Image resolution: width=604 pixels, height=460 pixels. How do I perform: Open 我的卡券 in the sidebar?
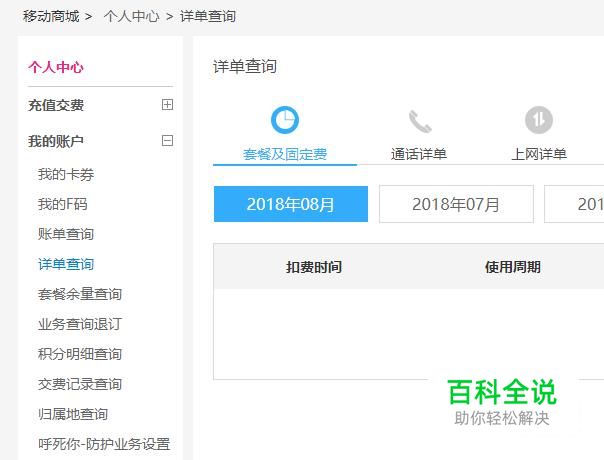(66, 175)
